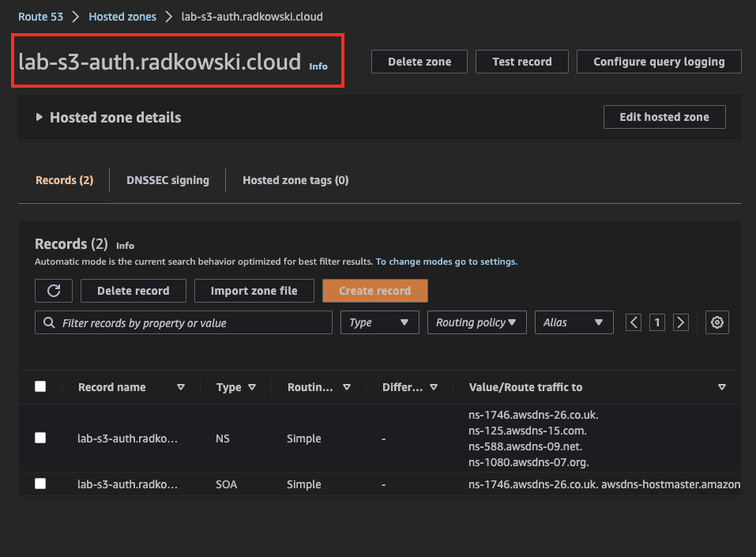The height and width of the screenshot is (557, 756).
Task: Click the SOA record name cell
Action: (128, 484)
